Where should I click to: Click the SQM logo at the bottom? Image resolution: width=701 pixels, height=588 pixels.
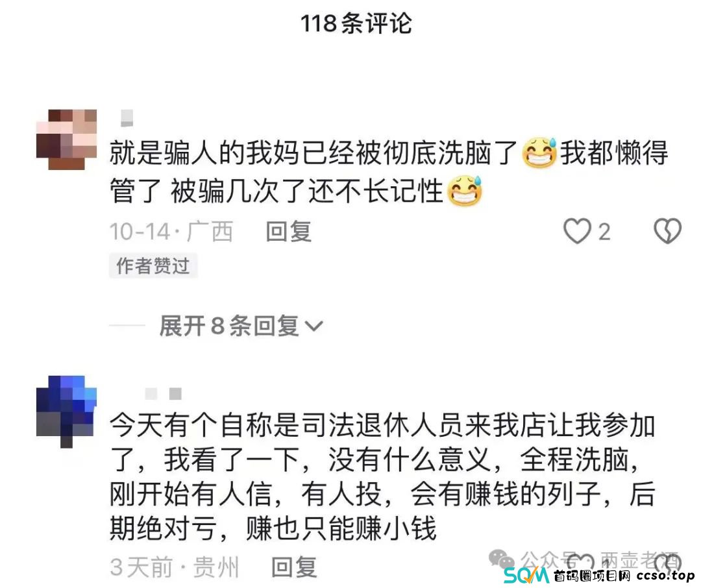[x=526, y=576]
